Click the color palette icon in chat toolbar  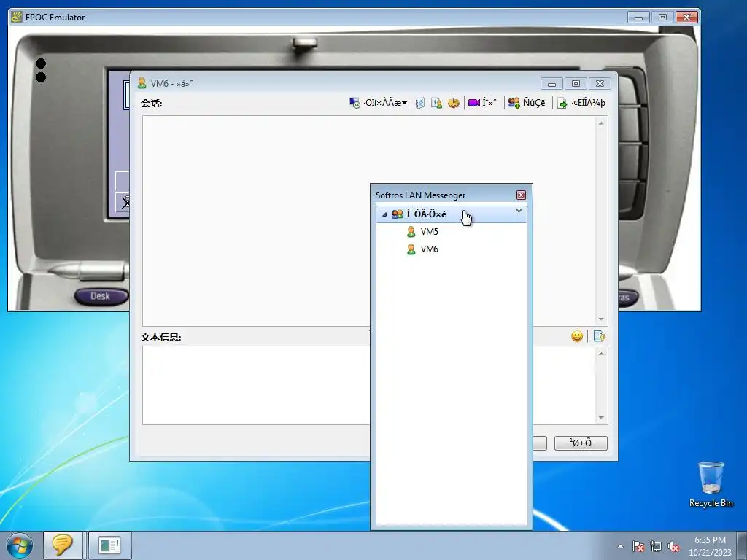454,103
